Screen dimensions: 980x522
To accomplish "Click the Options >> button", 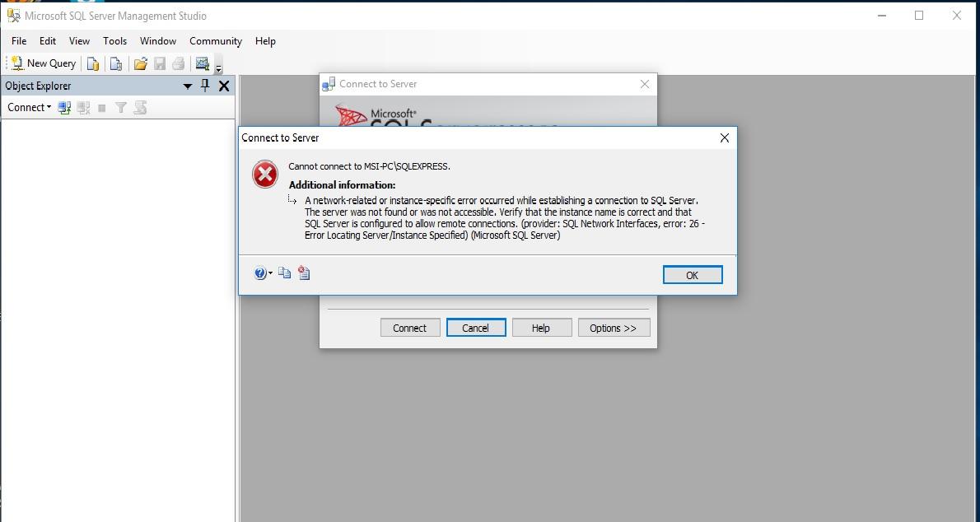I will tap(614, 329).
